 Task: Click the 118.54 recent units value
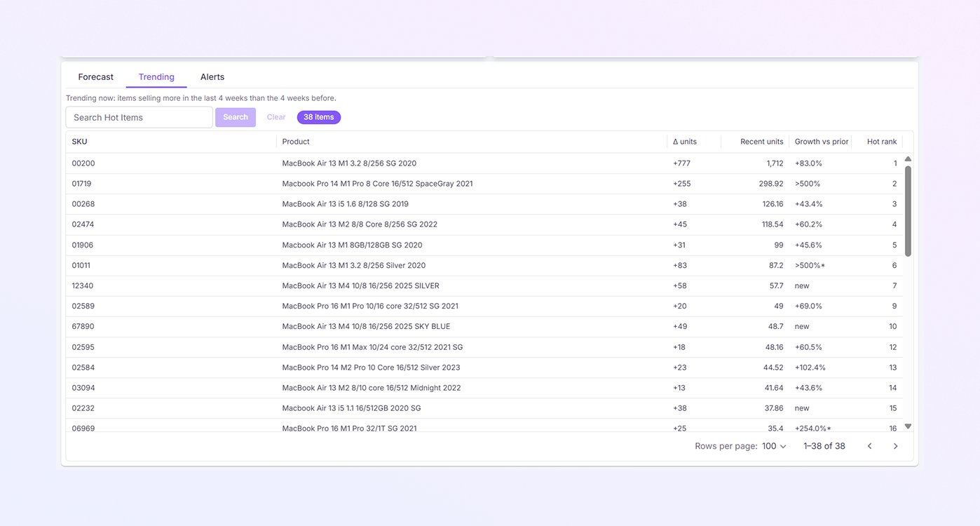[x=773, y=224]
